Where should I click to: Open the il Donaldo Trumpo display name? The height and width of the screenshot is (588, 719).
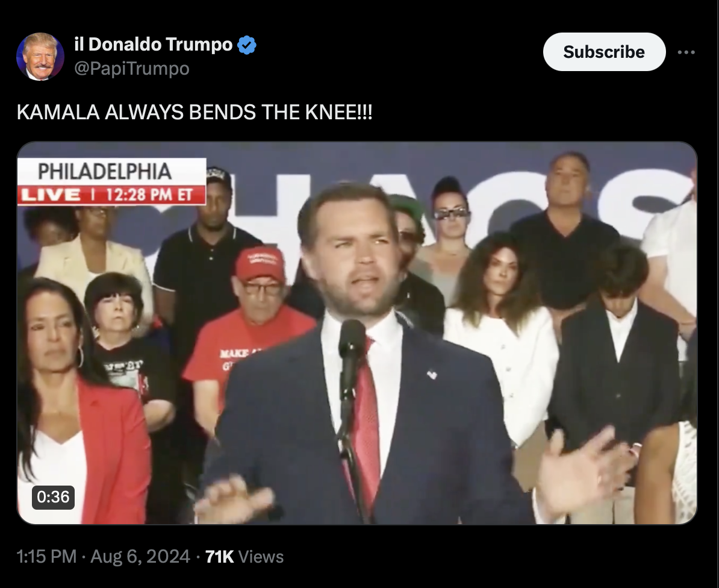(x=153, y=45)
